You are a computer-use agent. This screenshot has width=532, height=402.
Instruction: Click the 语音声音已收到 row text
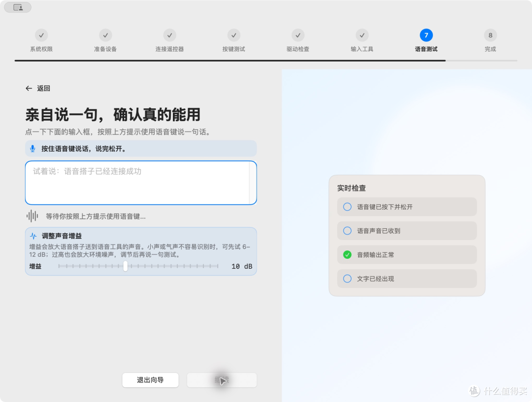click(x=378, y=231)
